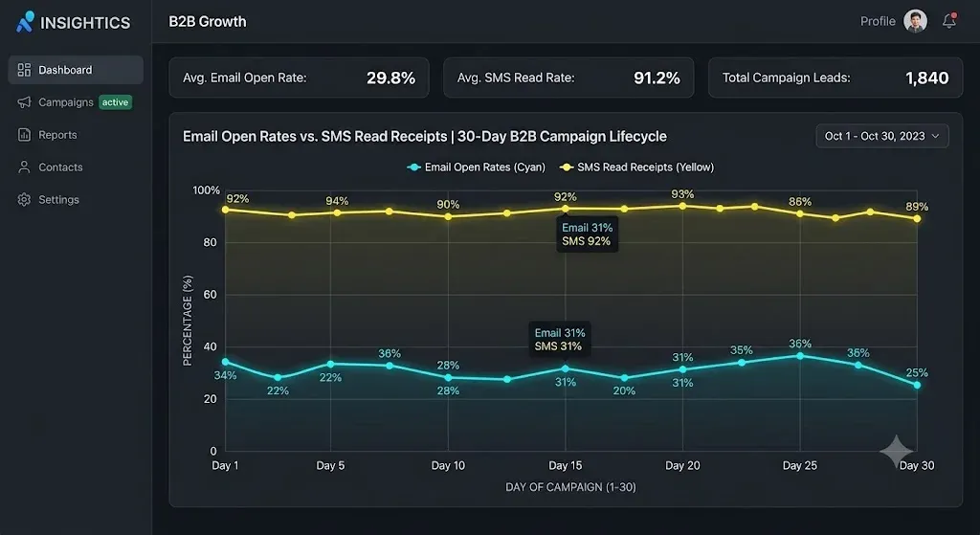Open Contacts in the sidebar
980x535 pixels.
[x=76, y=167]
